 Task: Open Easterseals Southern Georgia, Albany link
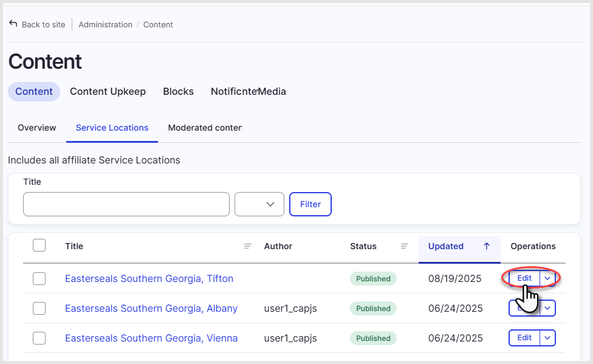(151, 308)
